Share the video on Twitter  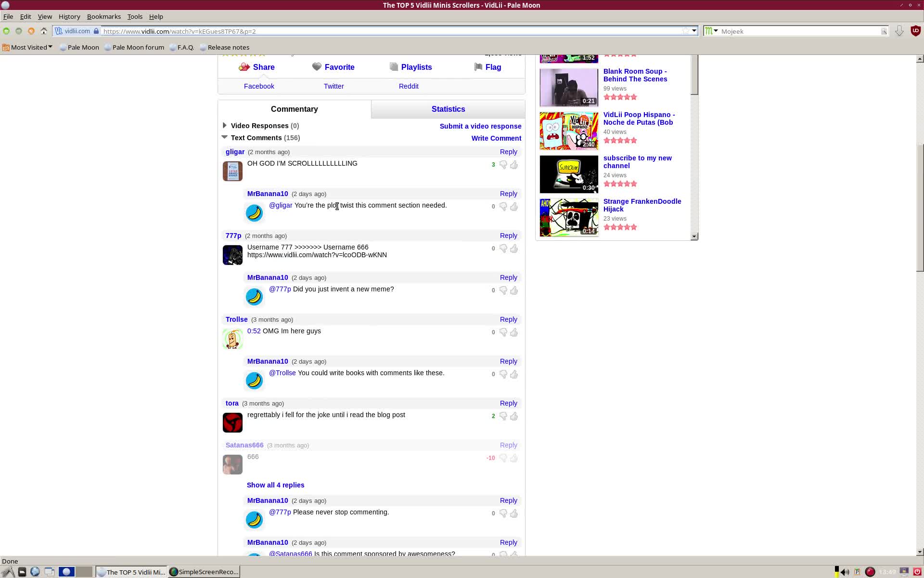(x=334, y=86)
